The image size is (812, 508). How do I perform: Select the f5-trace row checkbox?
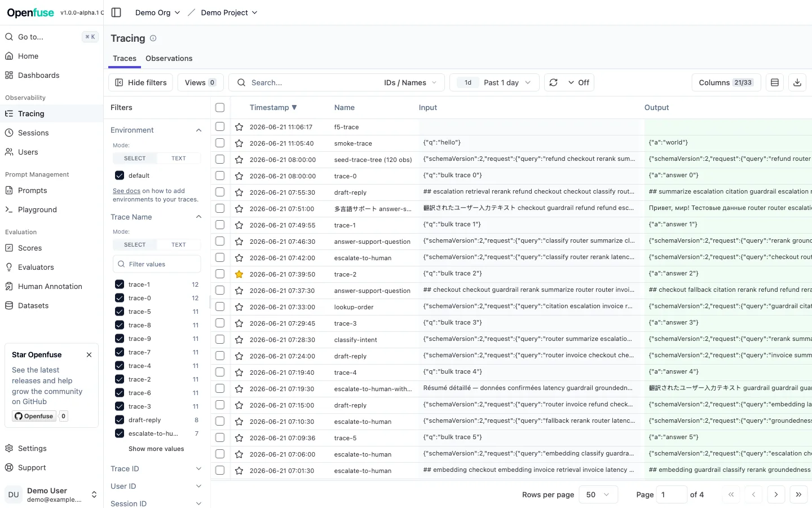(220, 126)
